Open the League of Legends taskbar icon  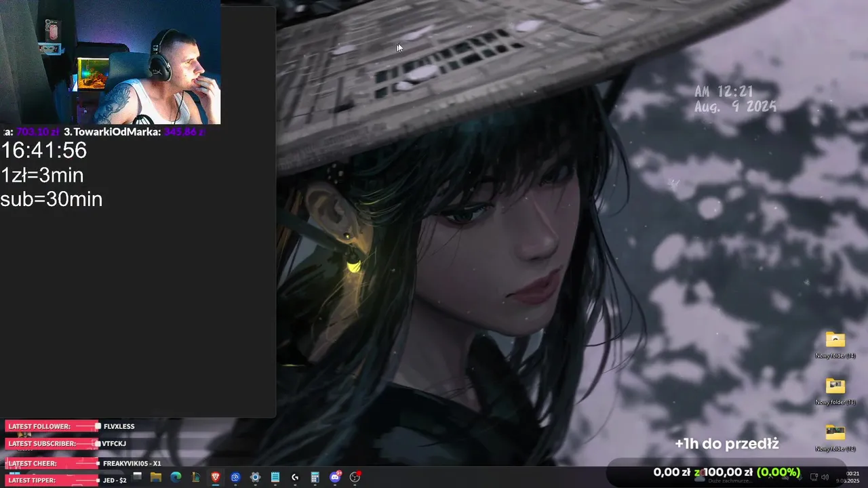pyautogui.click(x=196, y=477)
